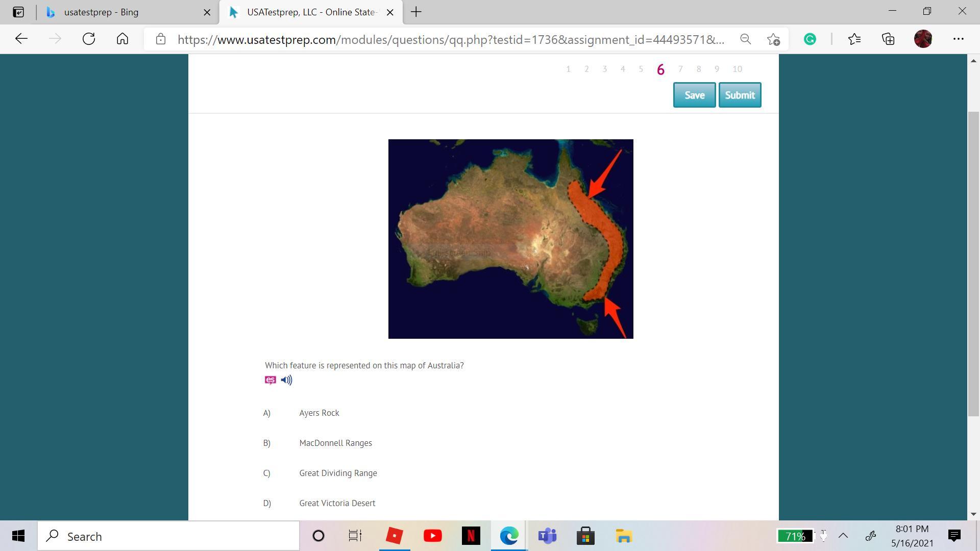Click the Spanish translation 'es' icon
Screen dimensions: 980x551
(270, 380)
